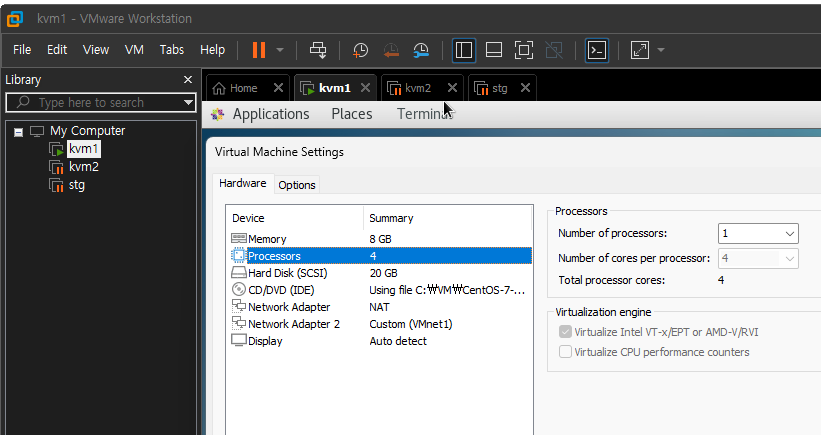
Task: Revert the VM to its previous snapshot
Action: 391,50
